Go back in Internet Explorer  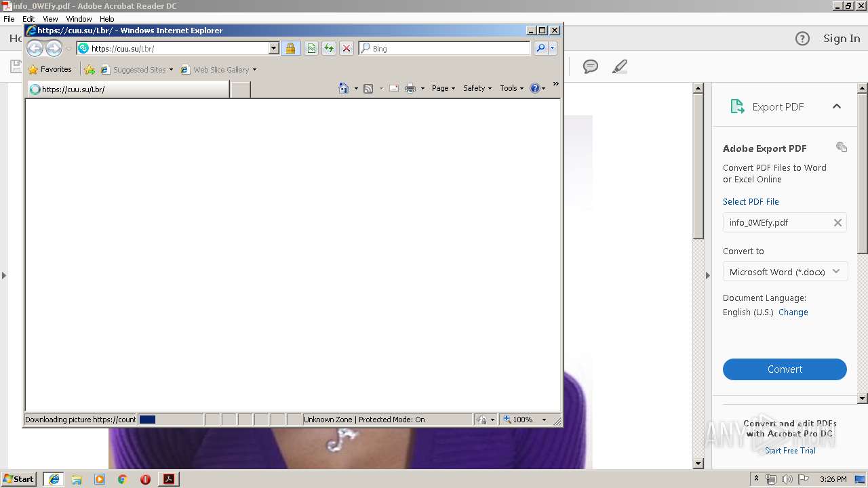35,48
